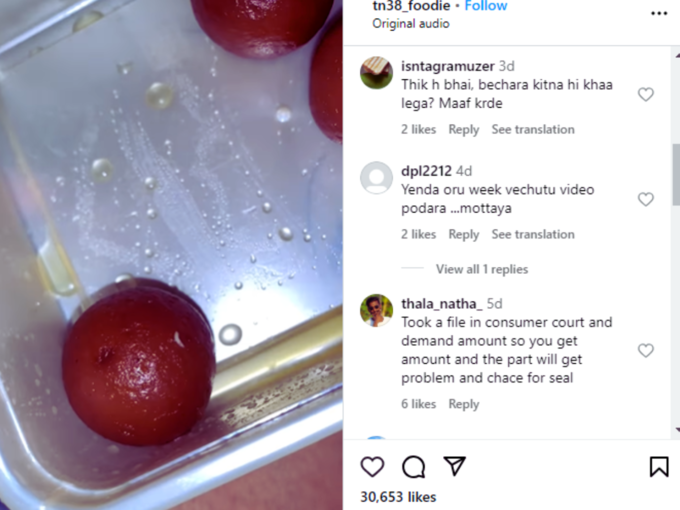Open thala_natha_'s avatar

(x=376, y=310)
